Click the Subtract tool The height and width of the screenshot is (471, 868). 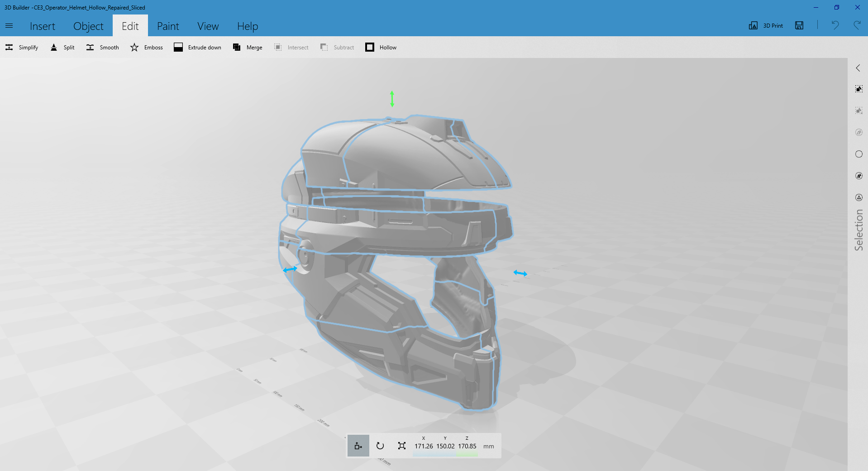pyautogui.click(x=337, y=47)
